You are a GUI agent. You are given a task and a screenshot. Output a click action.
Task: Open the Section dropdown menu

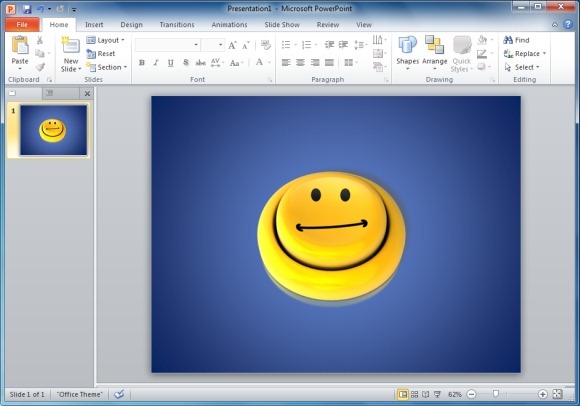click(x=107, y=67)
